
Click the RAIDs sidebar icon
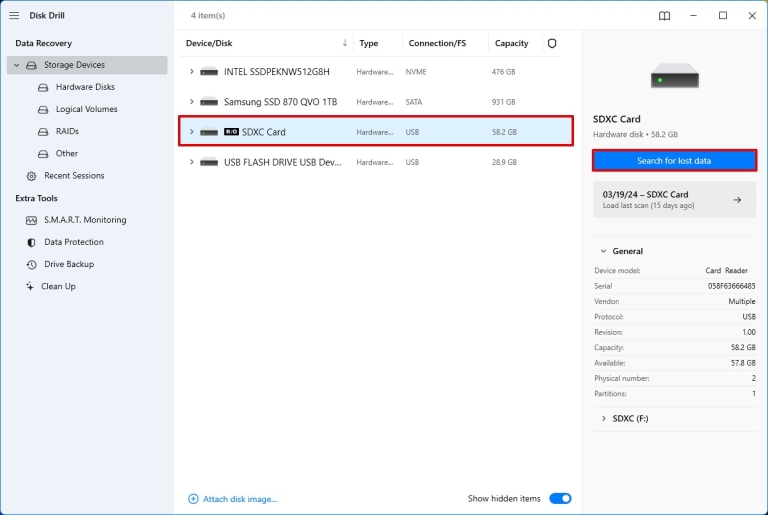43,131
